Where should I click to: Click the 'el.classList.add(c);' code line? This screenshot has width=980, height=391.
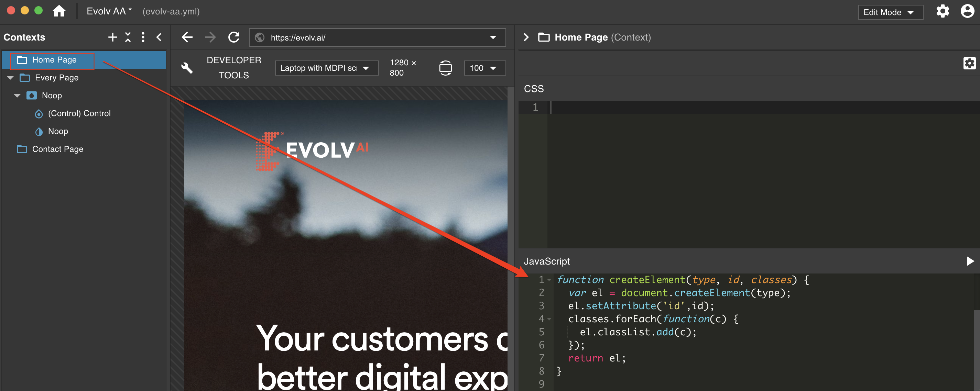point(638,333)
